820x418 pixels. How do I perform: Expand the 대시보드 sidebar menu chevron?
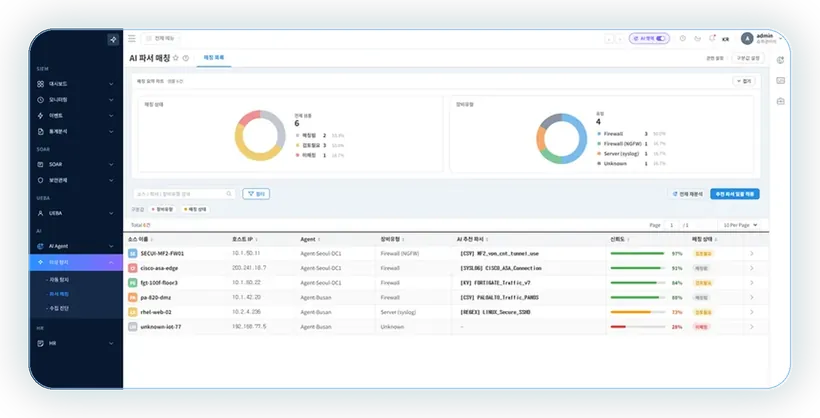[x=111, y=84]
